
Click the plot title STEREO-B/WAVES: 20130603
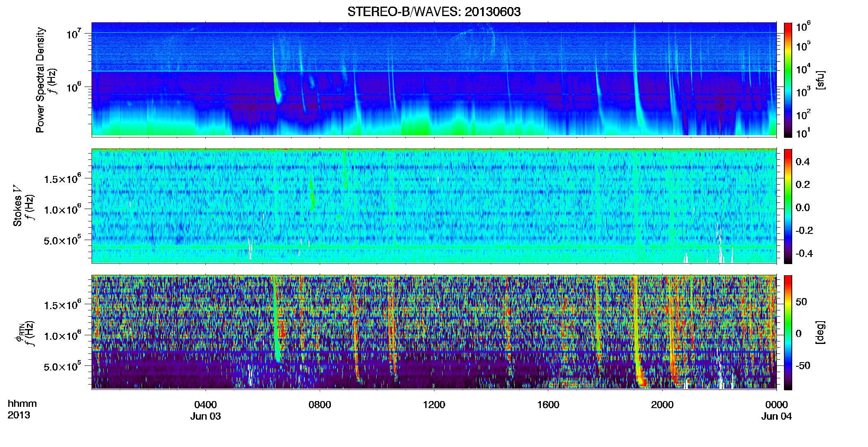434,12
